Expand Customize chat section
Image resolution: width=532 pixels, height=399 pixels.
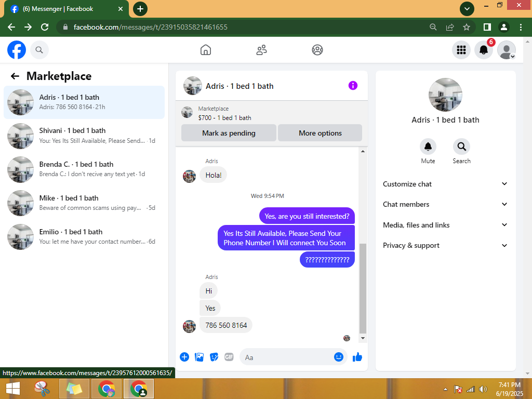(445, 184)
